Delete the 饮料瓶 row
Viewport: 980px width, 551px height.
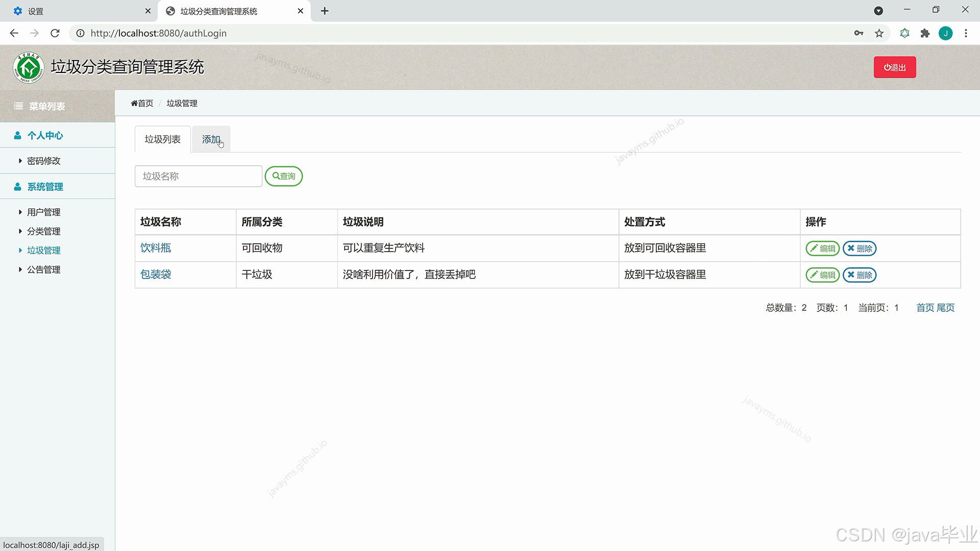pos(860,248)
